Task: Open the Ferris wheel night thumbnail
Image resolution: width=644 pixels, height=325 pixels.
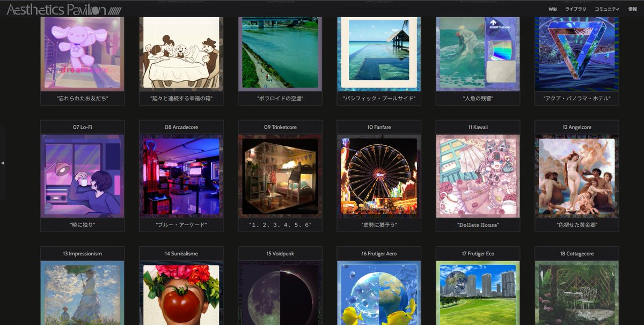Action: coord(379,176)
